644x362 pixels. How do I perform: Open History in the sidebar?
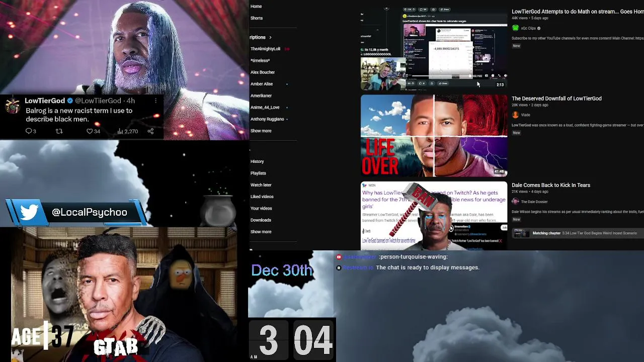click(257, 161)
